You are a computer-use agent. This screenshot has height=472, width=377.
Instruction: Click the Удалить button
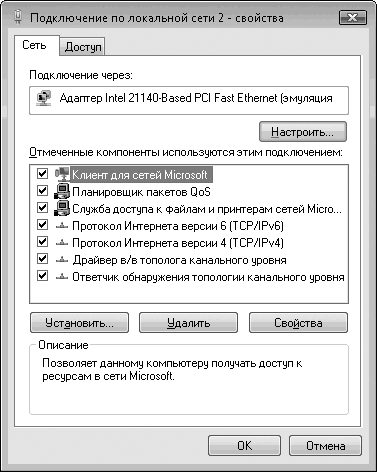188,323
